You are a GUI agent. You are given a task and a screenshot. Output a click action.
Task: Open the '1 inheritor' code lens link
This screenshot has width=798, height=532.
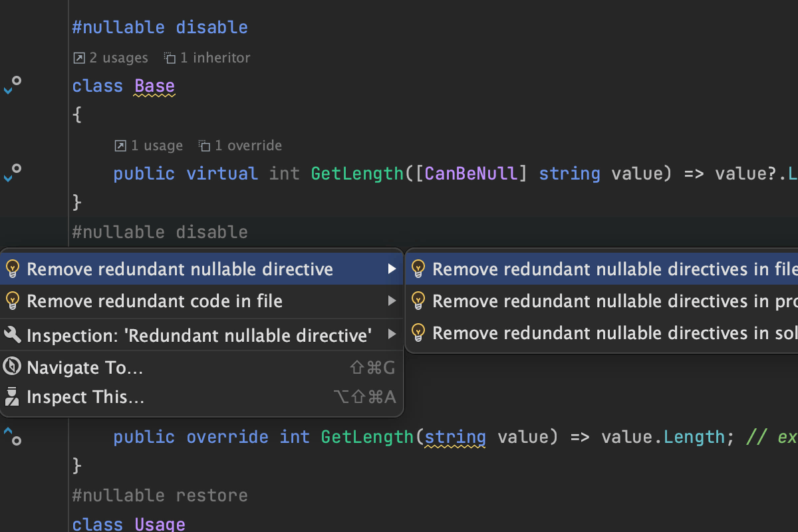(x=207, y=58)
